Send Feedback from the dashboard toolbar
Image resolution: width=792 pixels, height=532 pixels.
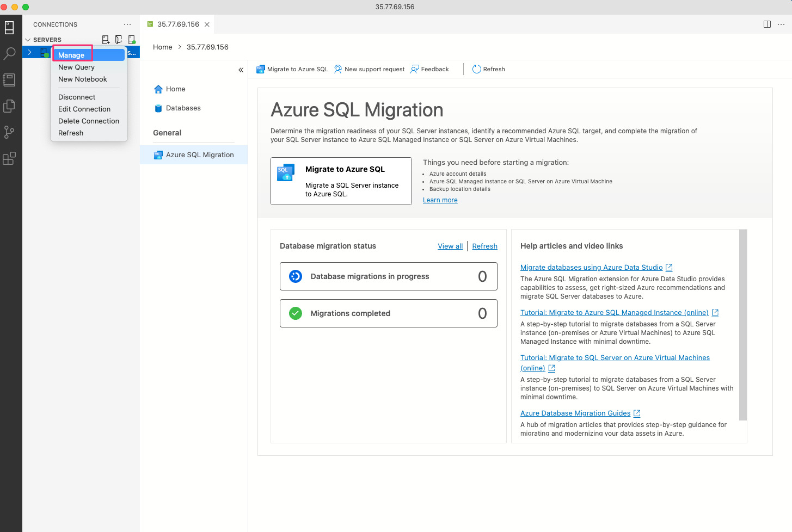(429, 69)
